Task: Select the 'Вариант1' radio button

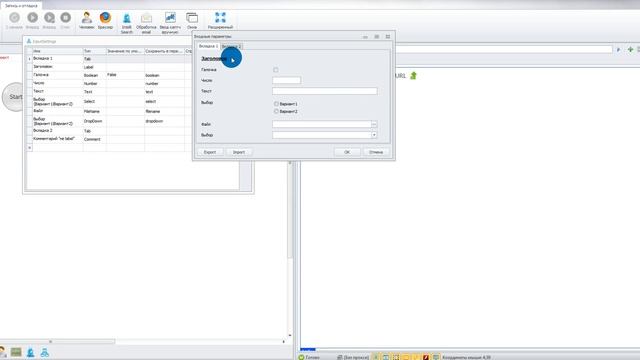Action: tap(276, 104)
